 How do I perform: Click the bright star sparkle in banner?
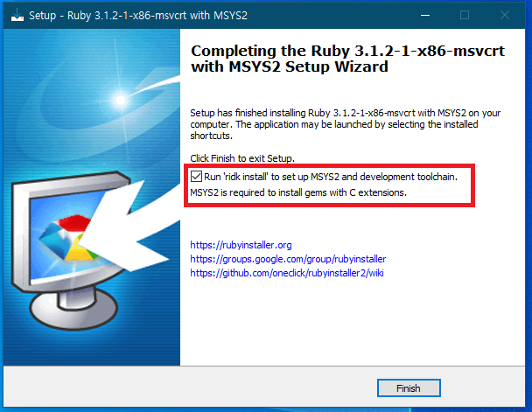[x=120, y=100]
